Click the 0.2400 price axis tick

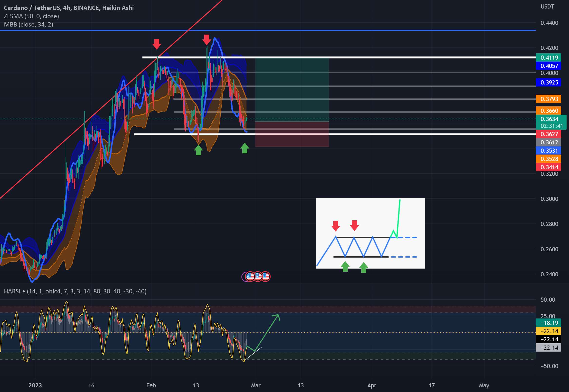click(x=549, y=274)
